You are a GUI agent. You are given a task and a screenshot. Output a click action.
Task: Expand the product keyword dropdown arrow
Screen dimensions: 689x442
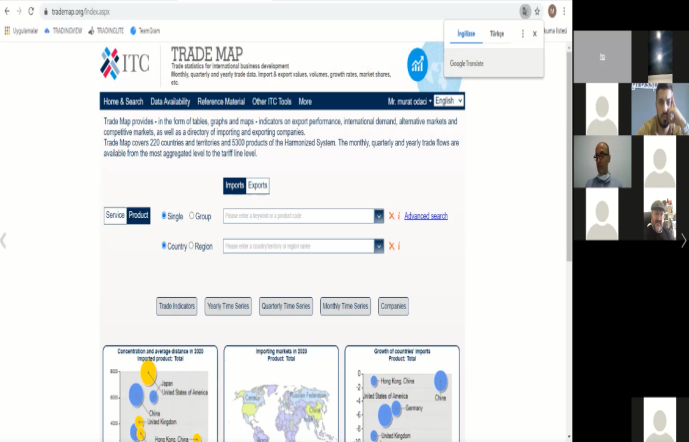click(x=378, y=216)
